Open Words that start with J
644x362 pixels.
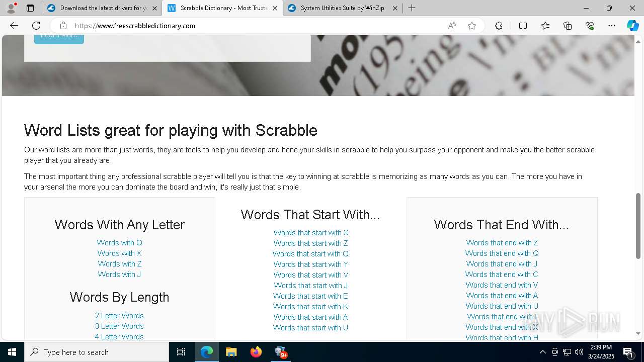click(311, 286)
